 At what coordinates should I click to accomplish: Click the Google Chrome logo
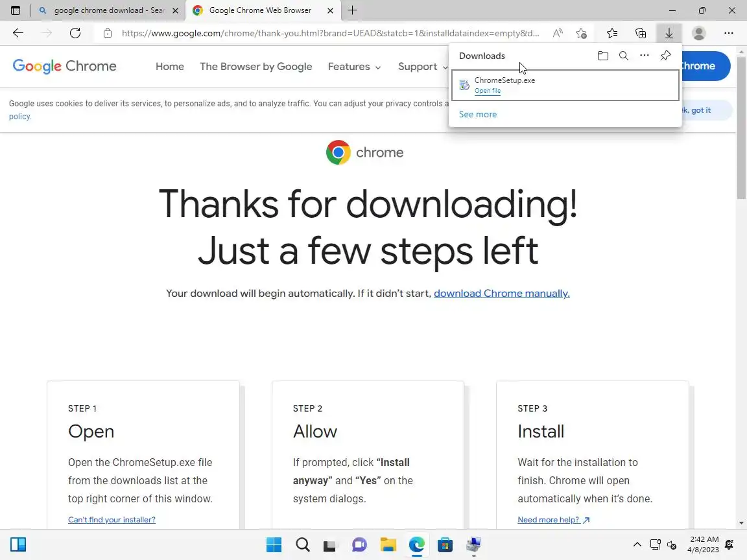(64, 66)
